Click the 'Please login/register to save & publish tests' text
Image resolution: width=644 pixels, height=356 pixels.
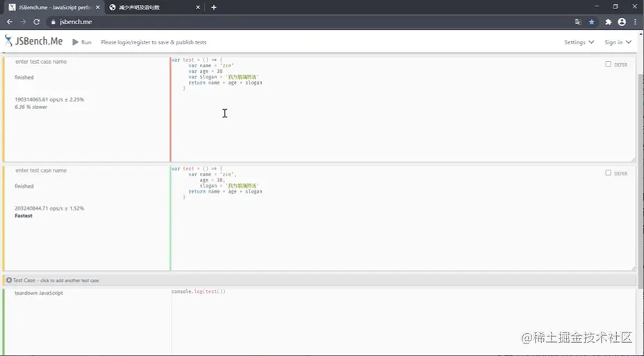pyautogui.click(x=154, y=42)
